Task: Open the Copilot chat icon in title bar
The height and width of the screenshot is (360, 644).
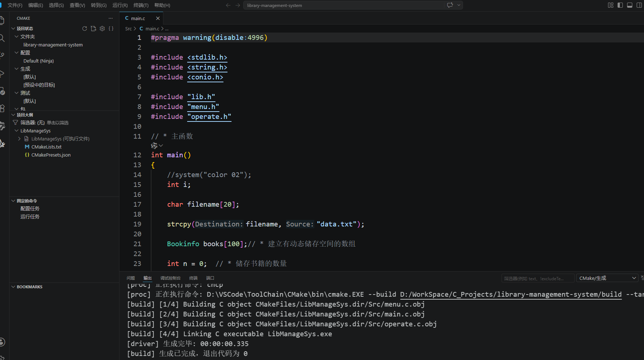Action: 450,5
